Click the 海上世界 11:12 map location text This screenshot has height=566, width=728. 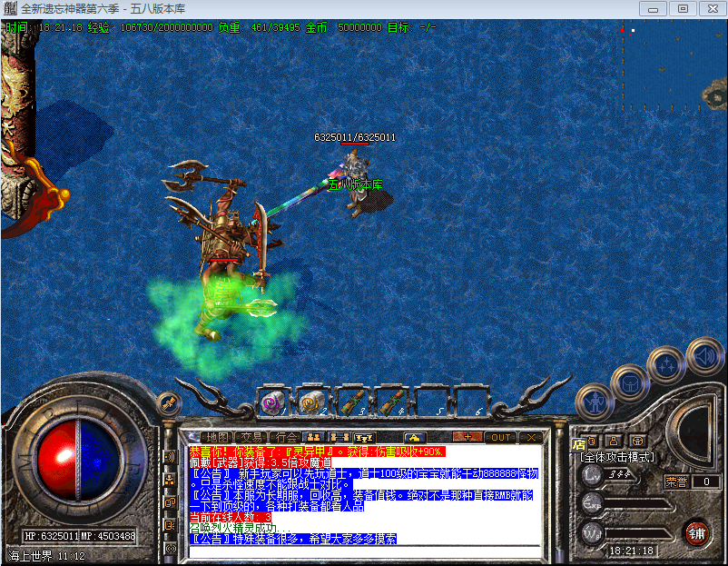point(47,556)
